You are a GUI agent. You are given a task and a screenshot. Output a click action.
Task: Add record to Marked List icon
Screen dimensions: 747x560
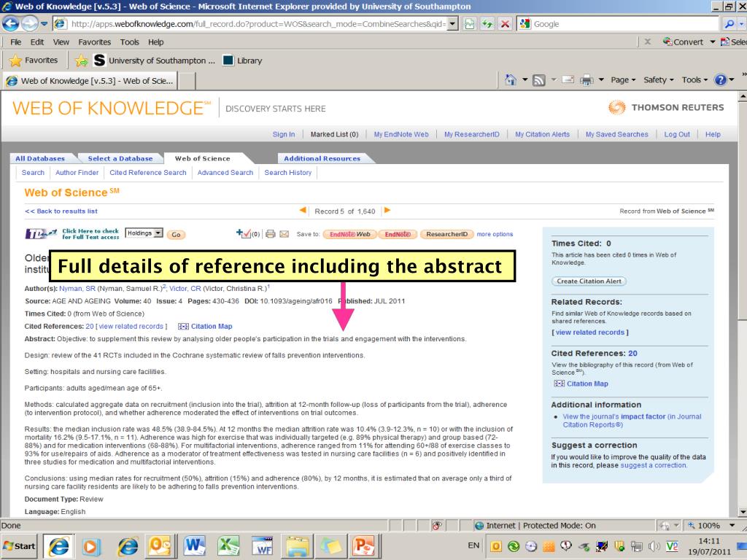point(244,234)
